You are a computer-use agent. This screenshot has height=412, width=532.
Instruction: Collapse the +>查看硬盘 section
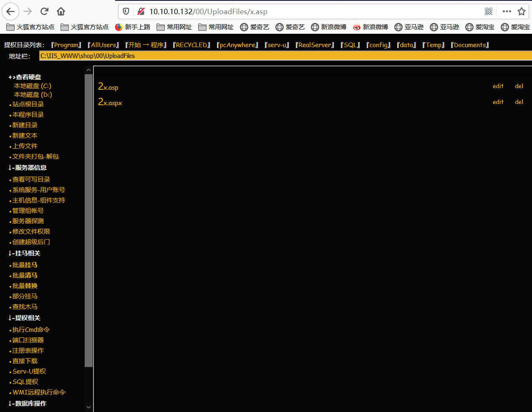tap(25, 77)
